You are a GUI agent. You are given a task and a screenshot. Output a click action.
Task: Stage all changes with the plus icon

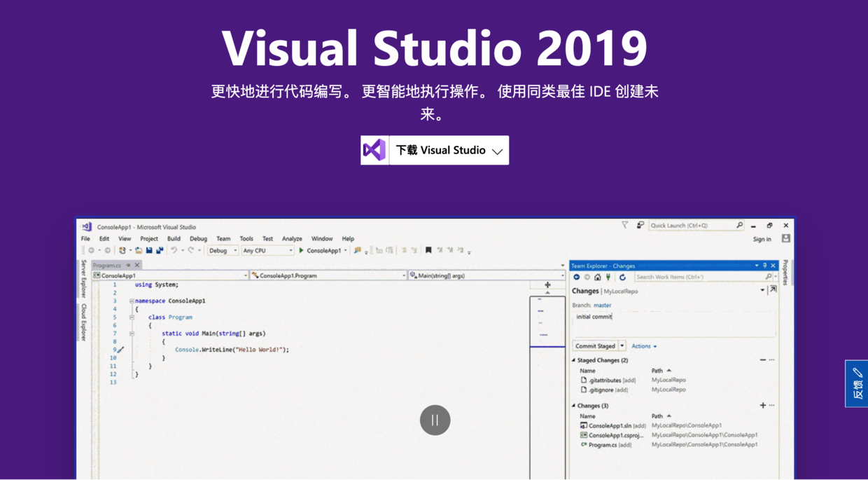click(762, 405)
